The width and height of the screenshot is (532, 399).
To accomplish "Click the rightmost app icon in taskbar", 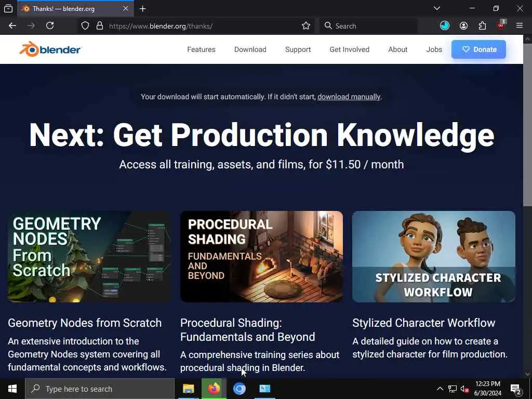I will [x=264, y=389].
